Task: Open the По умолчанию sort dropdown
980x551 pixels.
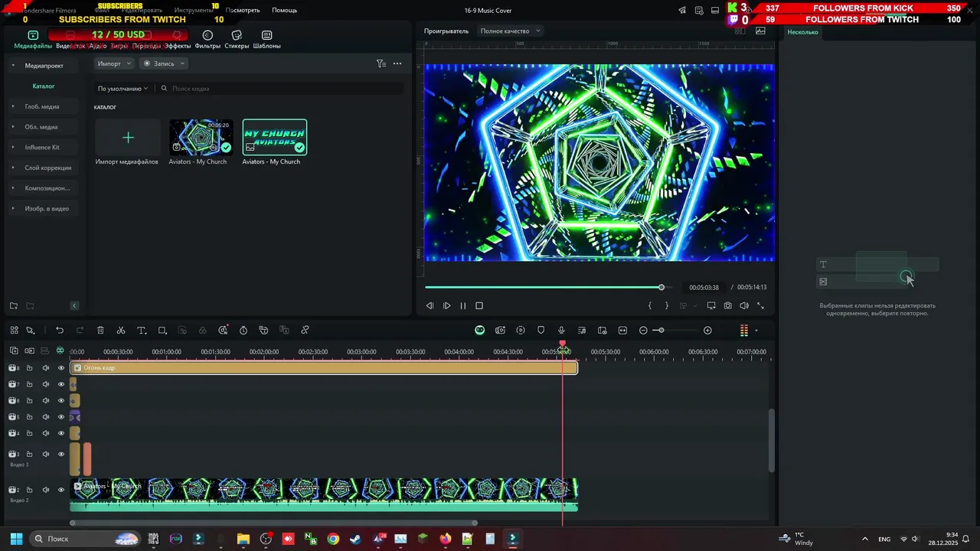Action: pos(122,89)
